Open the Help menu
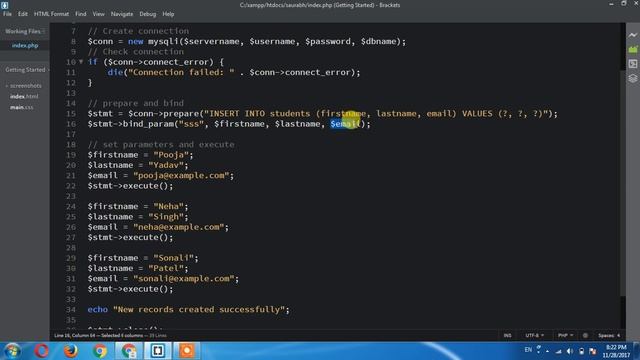Viewport: 640px width, 360px height. 168,14
